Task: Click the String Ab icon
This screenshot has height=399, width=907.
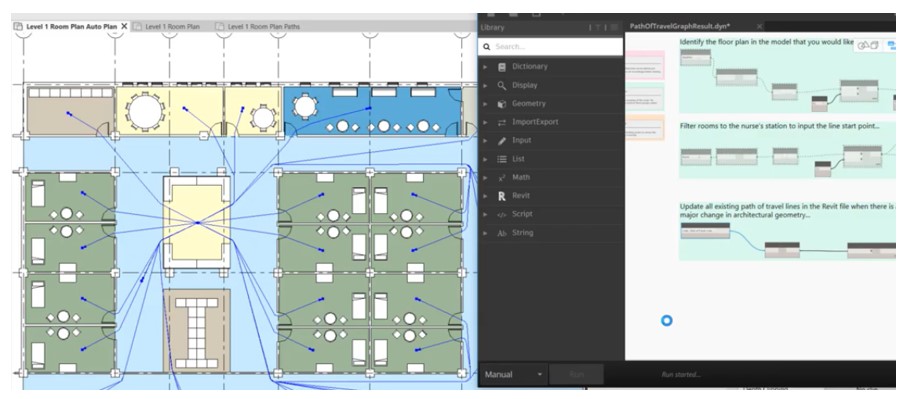Action: pyautogui.click(x=502, y=233)
